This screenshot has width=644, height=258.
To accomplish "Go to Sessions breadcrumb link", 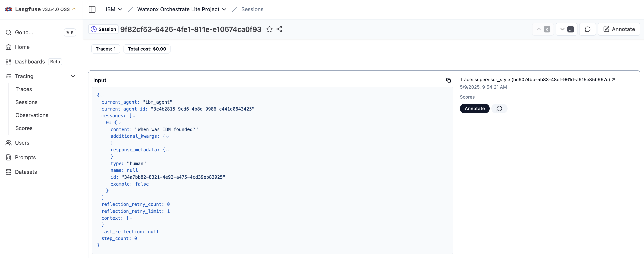I will coord(252,9).
